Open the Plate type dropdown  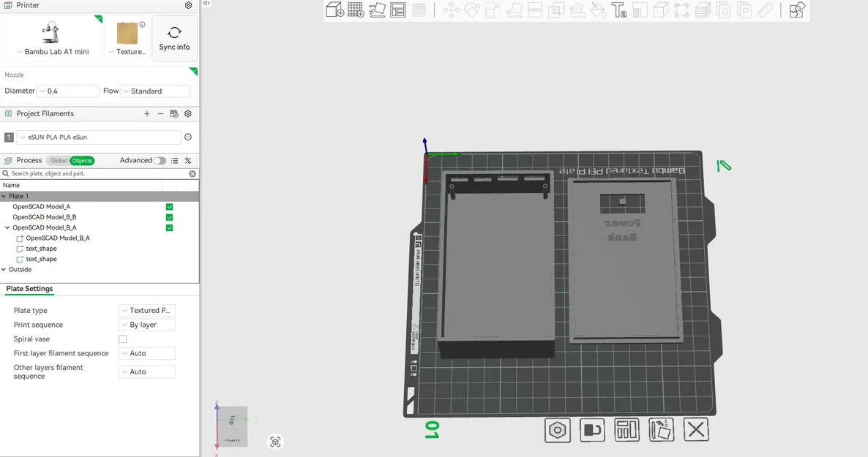(146, 310)
